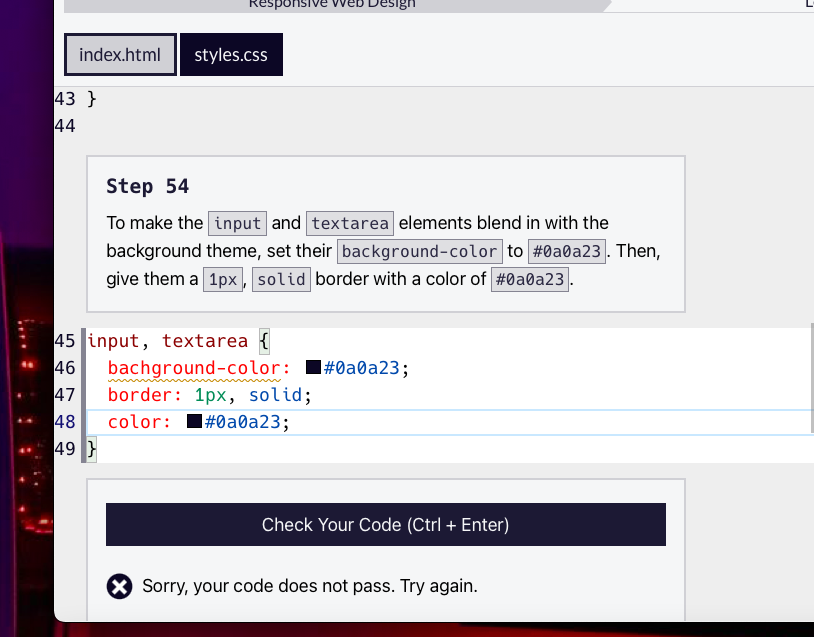
Task: Click the color swatch before #0a0a23 on line 48
Action: click(x=196, y=421)
